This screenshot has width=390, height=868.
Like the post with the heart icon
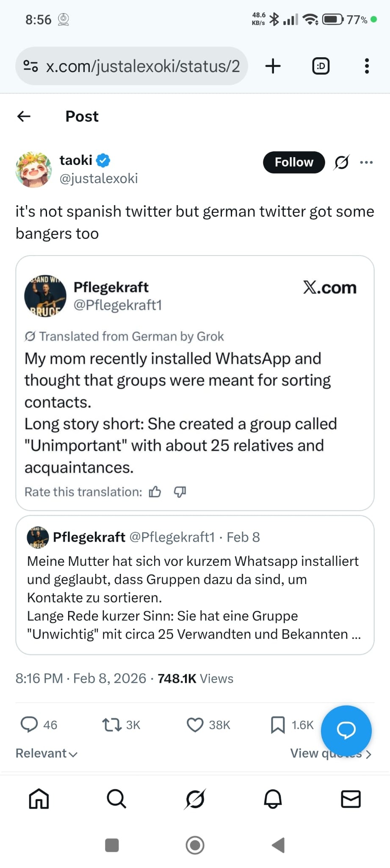[x=195, y=725]
